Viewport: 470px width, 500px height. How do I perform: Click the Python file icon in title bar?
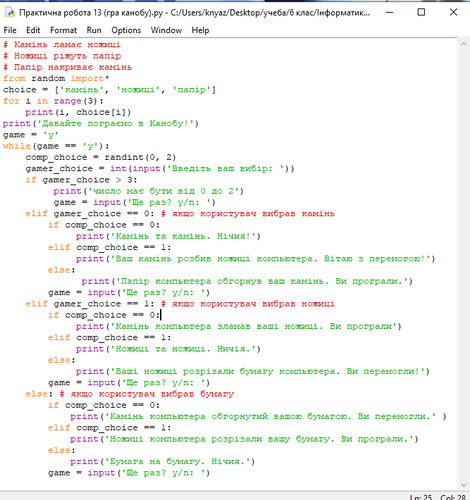tap(10, 12)
